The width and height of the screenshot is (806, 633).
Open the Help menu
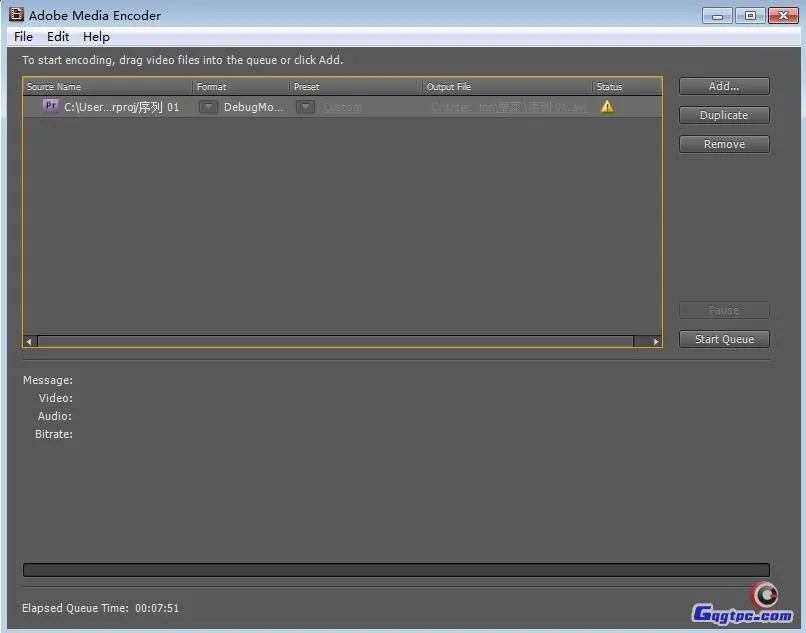(96, 37)
